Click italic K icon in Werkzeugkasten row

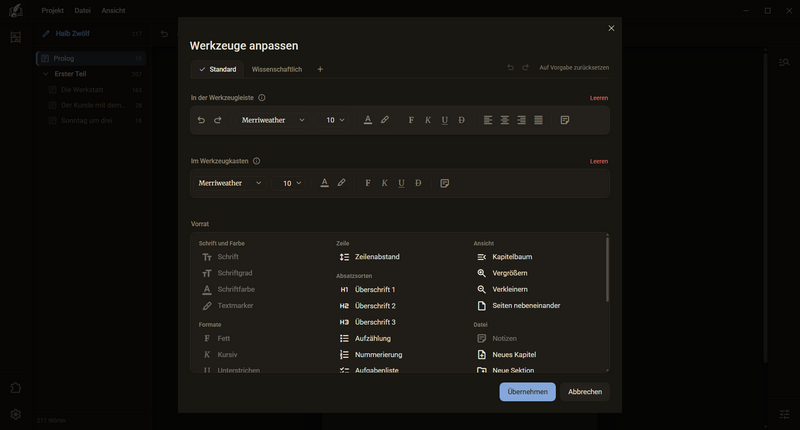coord(385,183)
